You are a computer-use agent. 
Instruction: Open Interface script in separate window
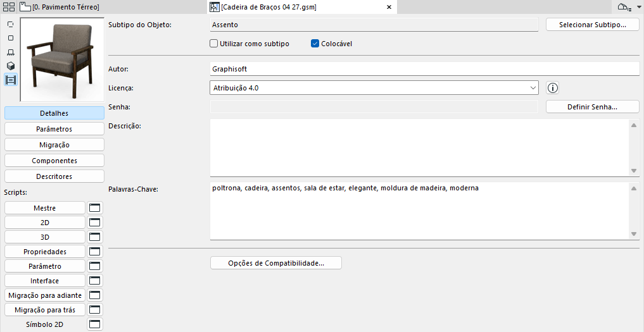click(x=95, y=281)
